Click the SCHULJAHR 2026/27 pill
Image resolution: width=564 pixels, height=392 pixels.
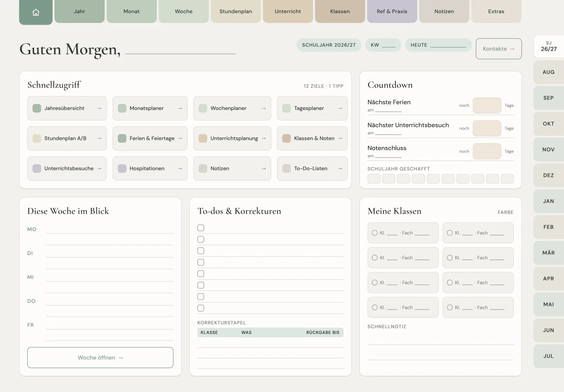329,45
